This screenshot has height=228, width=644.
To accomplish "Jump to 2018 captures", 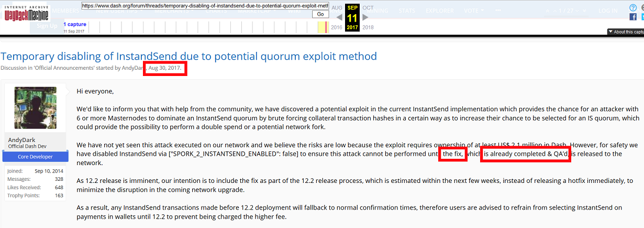I will click(368, 27).
